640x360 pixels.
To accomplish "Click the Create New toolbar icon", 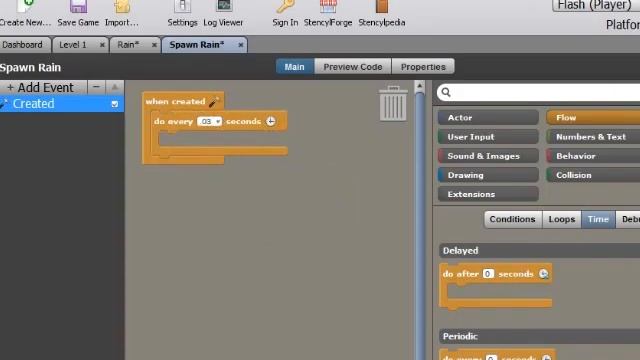I will click(x=25, y=7).
